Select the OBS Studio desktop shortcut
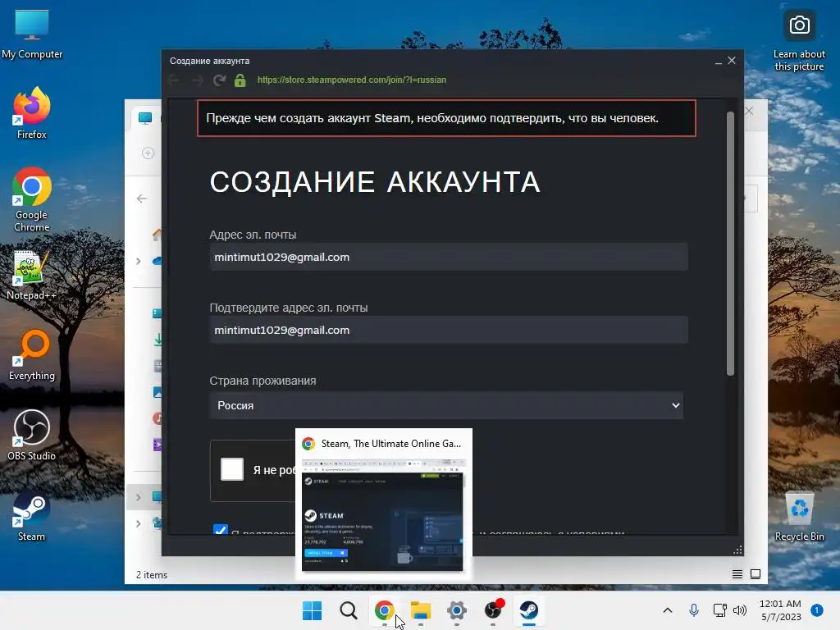This screenshot has width=840, height=630. (32, 435)
